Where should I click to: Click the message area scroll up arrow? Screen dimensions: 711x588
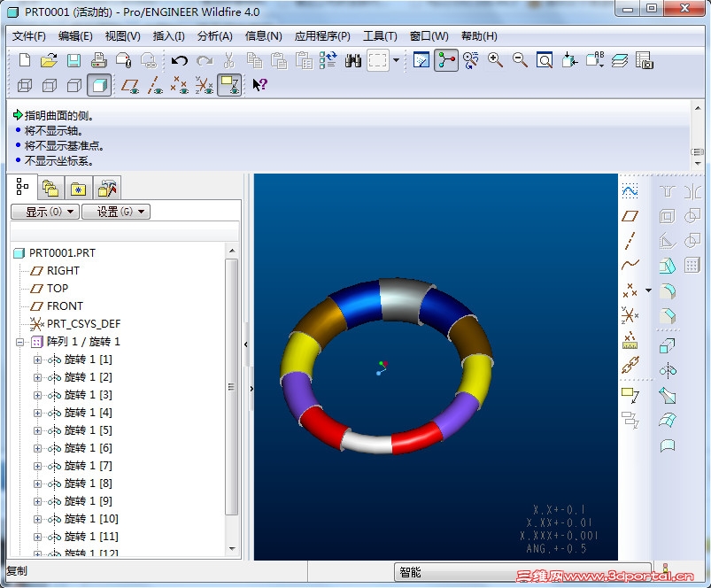pyautogui.click(x=698, y=108)
